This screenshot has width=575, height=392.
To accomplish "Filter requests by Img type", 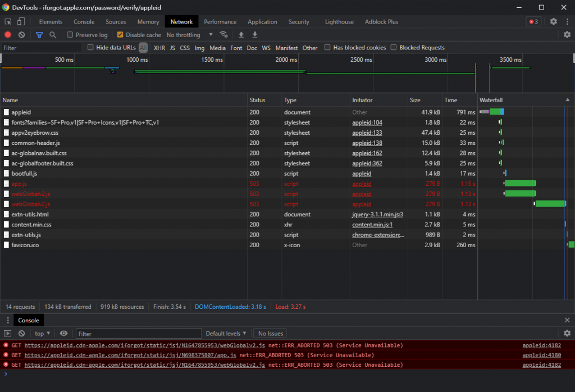I will (199, 48).
